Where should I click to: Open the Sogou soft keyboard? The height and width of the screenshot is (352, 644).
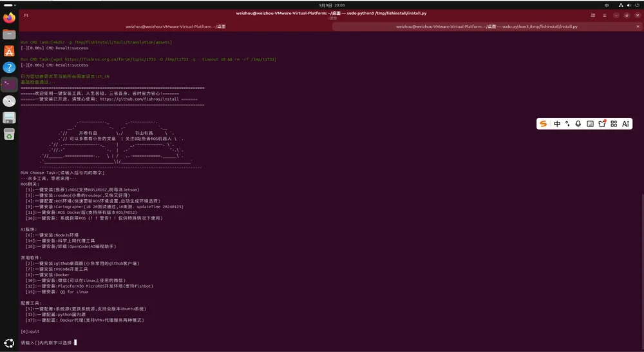(590, 124)
